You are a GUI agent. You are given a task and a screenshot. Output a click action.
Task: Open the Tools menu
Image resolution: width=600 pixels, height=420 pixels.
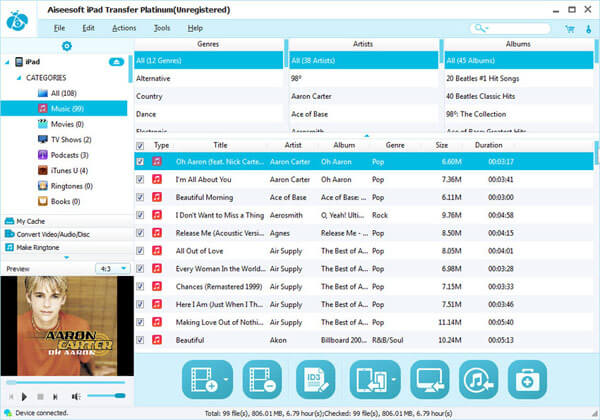pyautogui.click(x=161, y=28)
